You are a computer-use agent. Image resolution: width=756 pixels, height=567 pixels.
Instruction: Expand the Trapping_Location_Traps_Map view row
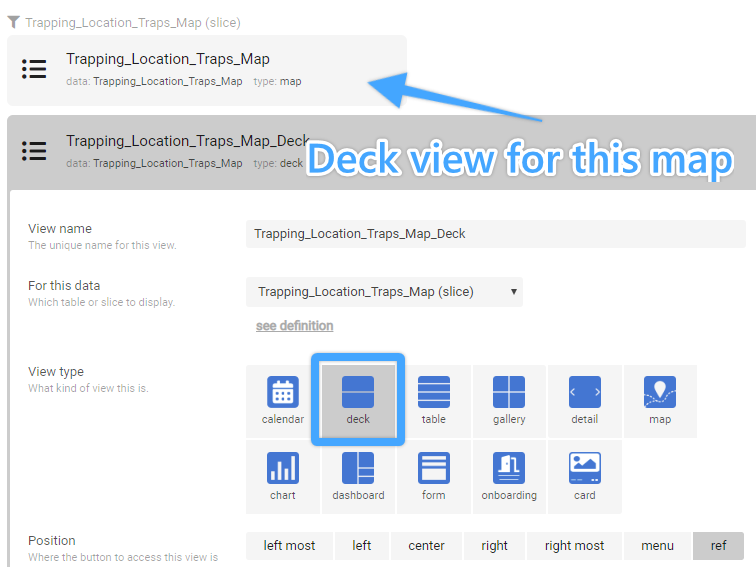coord(207,70)
